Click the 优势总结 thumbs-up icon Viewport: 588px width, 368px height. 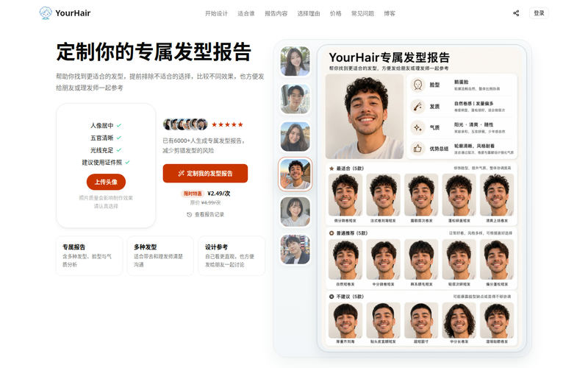tap(417, 149)
